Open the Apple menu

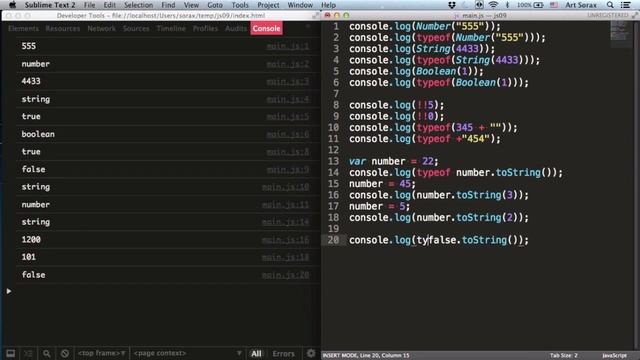coord(12,5)
